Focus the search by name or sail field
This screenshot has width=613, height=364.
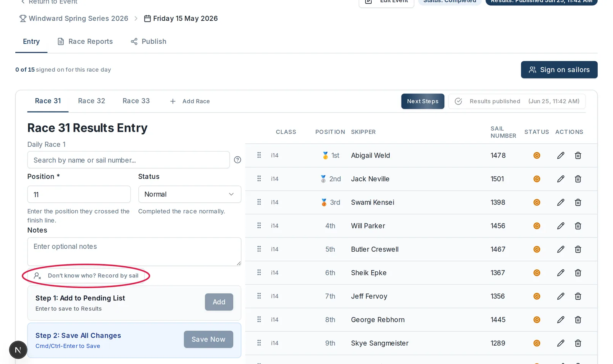128,160
